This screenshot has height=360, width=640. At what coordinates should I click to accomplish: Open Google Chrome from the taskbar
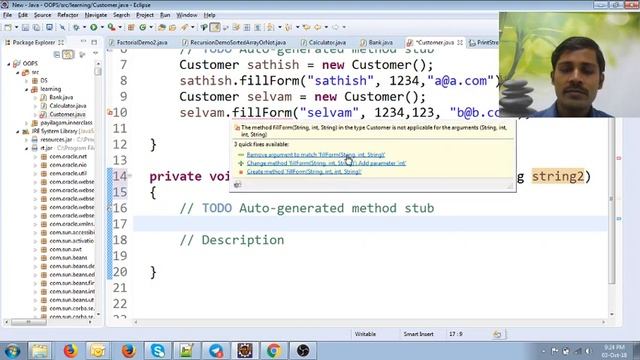(273, 351)
